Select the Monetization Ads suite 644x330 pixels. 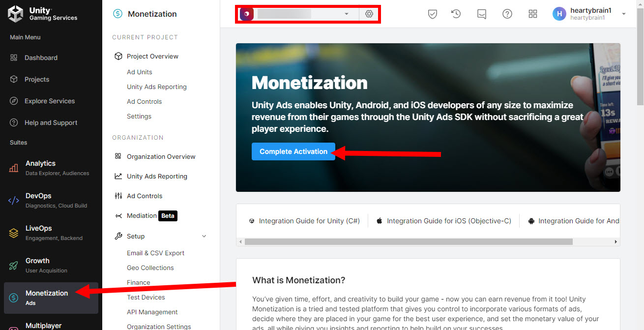(51, 298)
